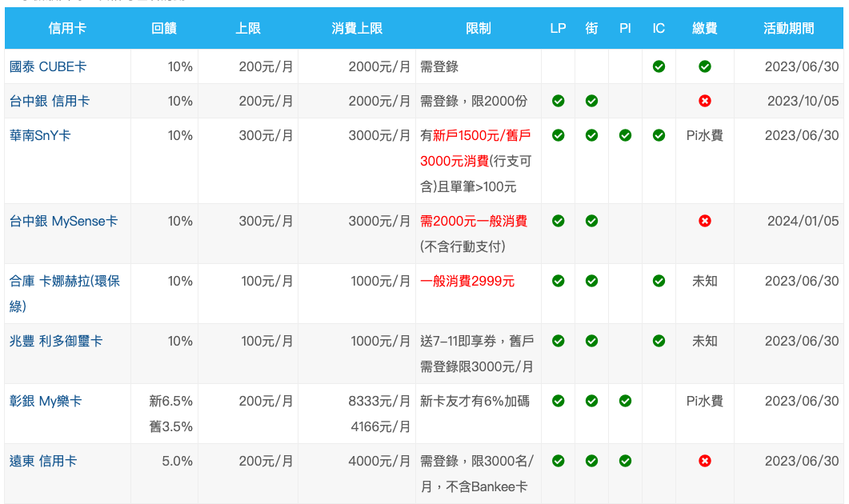Click the 活動期間 column header
The height and width of the screenshot is (504, 849).
tap(789, 28)
